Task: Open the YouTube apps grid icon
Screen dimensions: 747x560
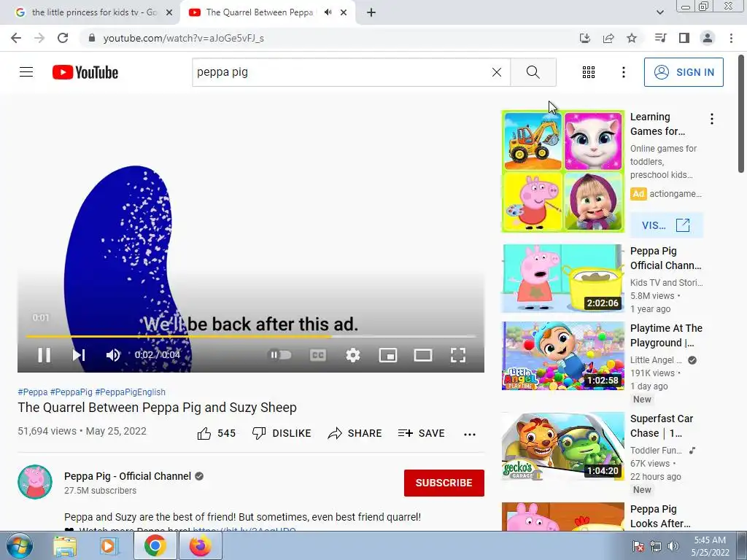Action: tap(589, 72)
